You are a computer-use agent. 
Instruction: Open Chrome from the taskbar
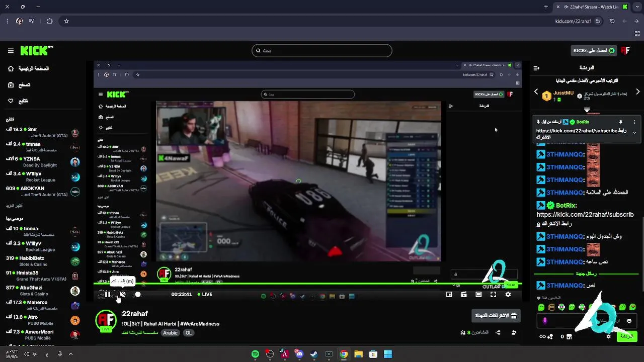click(344, 354)
